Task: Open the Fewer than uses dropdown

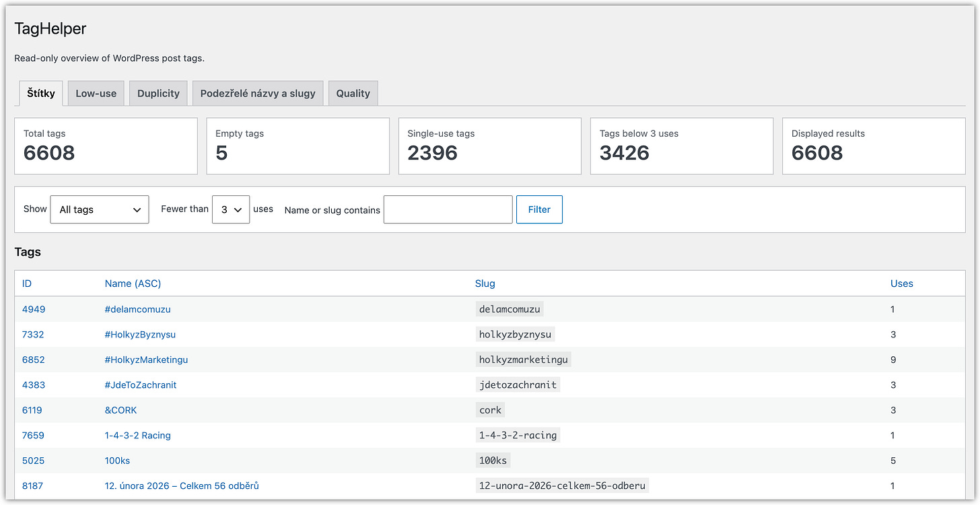Action: click(x=231, y=209)
